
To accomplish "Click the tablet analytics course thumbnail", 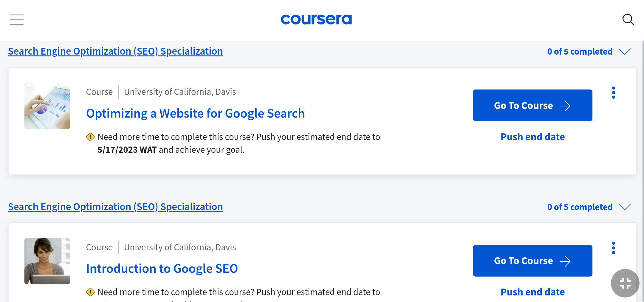I will pyautogui.click(x=47, y=106).
